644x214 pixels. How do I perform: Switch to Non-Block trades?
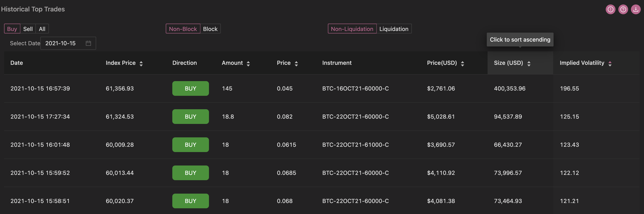click(183, 29)
